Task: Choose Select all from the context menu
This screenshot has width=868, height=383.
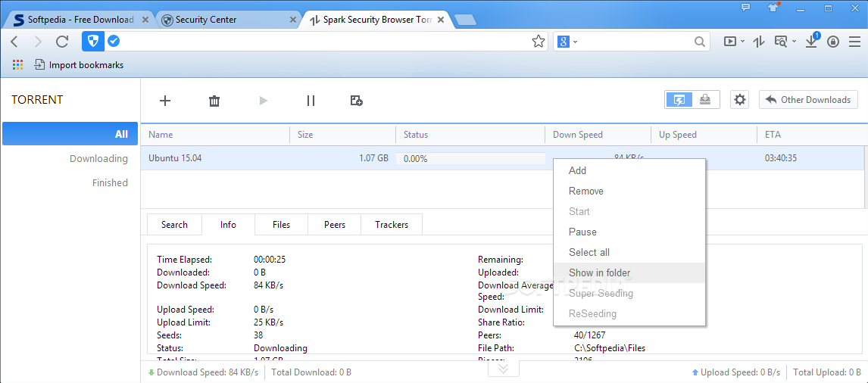Action: pyautogui.click(x=629, y=252)
